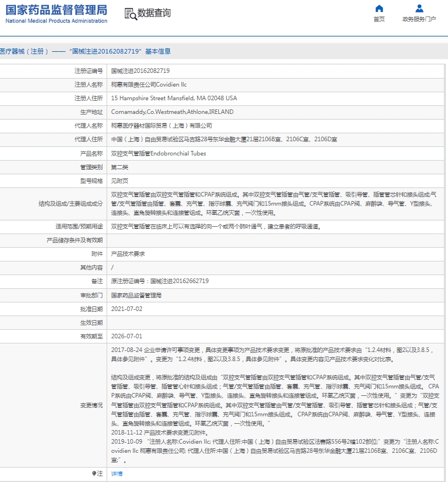Click the 管理类别 row label
Image resolution: width=448 pixels, height=483 pixels.
tap(91, 167)
